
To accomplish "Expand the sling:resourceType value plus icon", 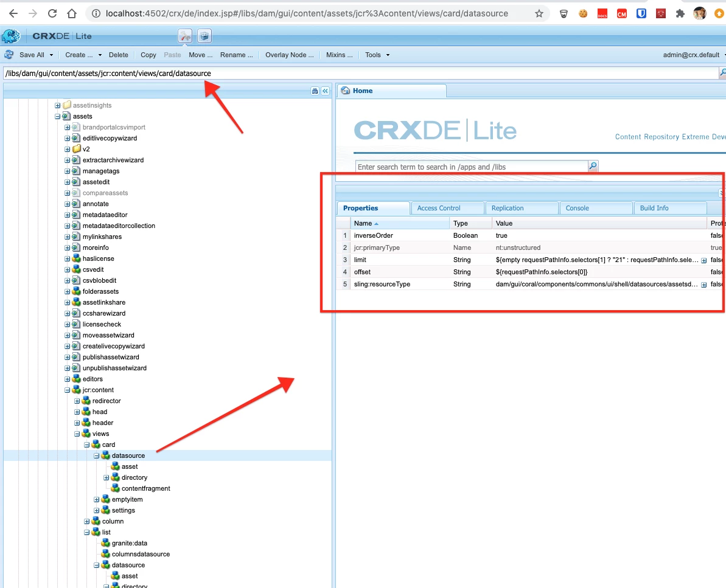I will tap(703, 285).
